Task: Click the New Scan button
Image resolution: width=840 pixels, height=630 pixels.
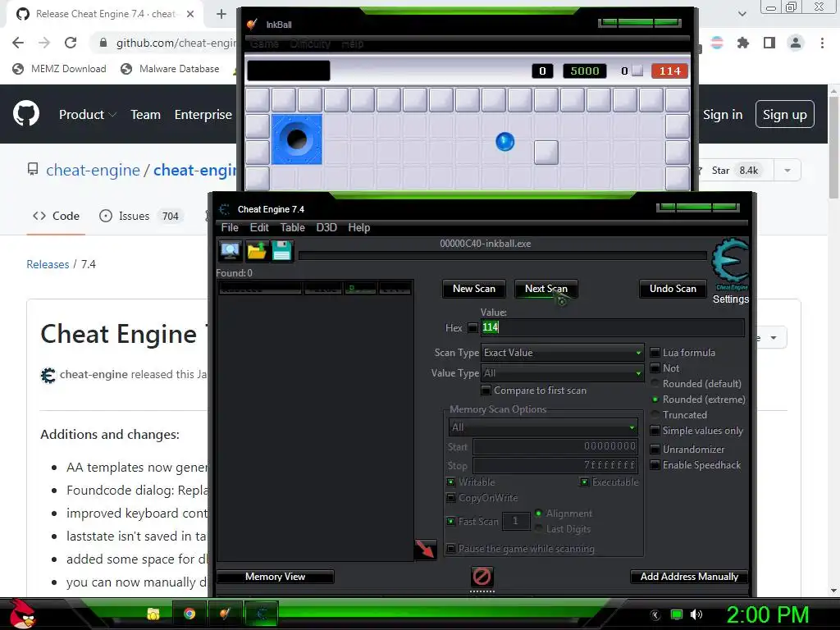Action: tap(474, 289)
